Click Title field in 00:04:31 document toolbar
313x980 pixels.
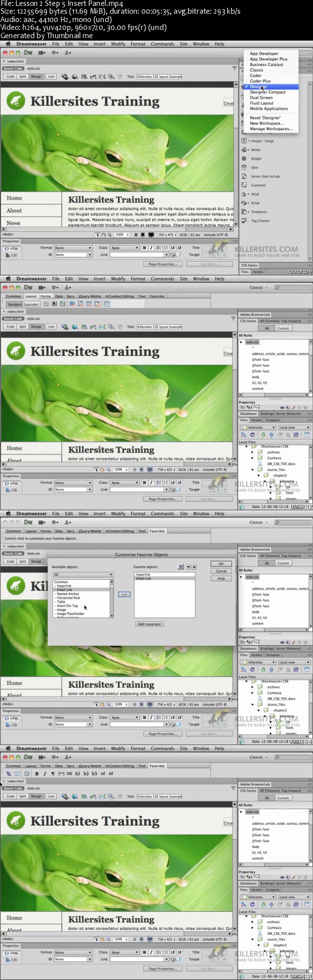point(159,796)
